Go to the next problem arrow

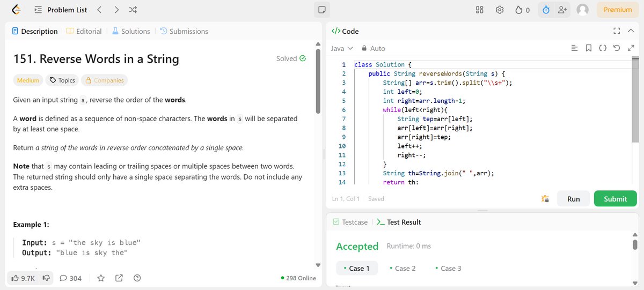pyautogui.click(x=116, y=10)
